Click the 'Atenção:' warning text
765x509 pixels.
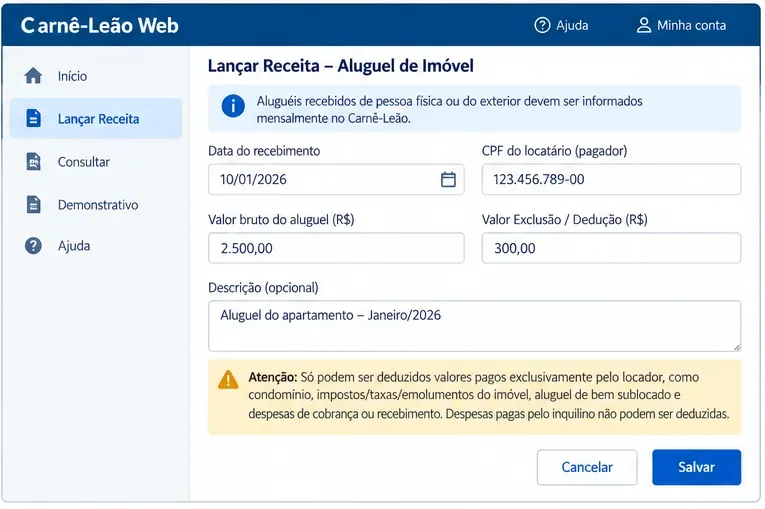click(272, 377)
